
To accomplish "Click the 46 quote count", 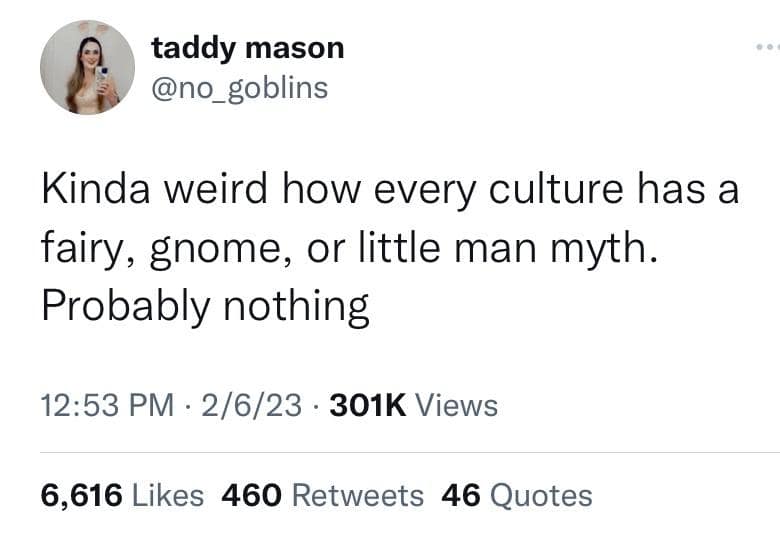I will [x=461, y=494].
